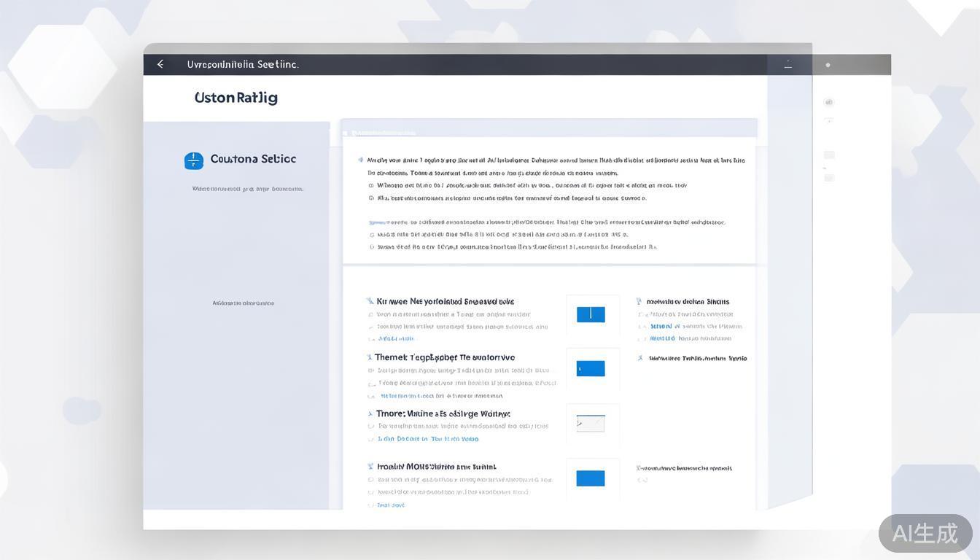The image size is (980, 560).
Task: Click the topmost small icon in the far-right panel
Action: click(x=828, y=103)
